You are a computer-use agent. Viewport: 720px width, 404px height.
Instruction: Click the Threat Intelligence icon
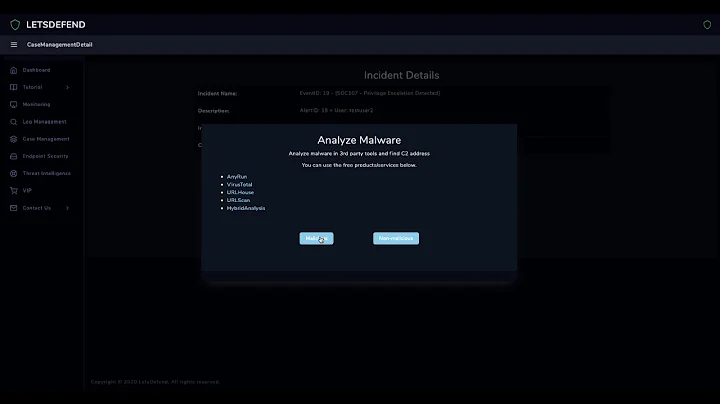[x=13, y=174]
